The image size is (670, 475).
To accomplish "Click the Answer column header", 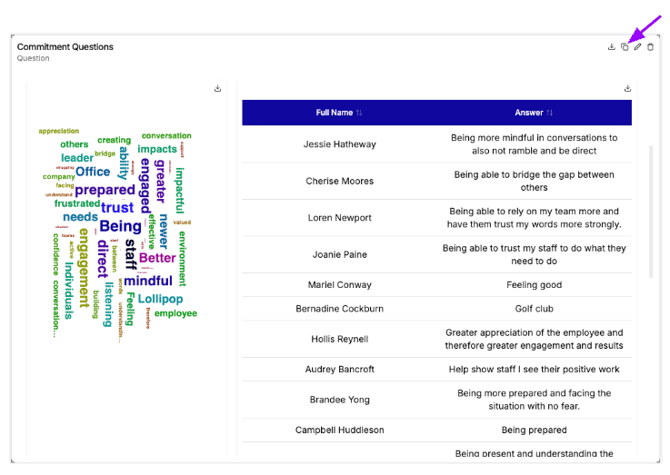I will point(529,113).
